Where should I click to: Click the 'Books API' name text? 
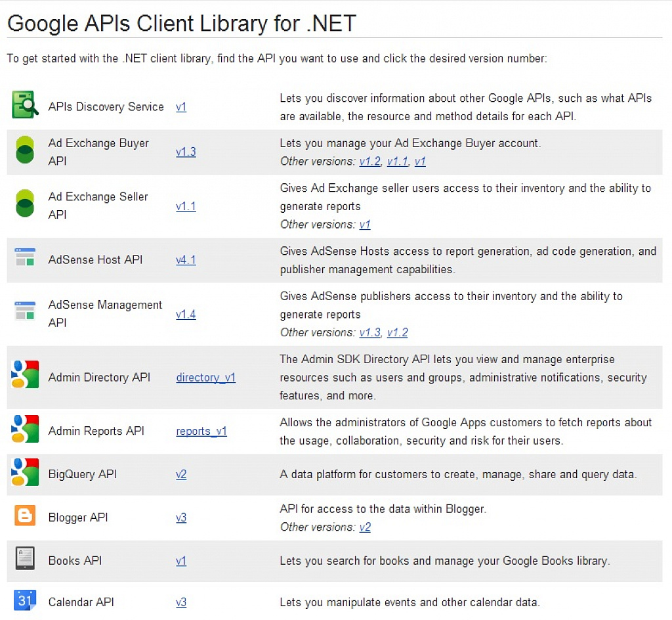pos(75,561)
